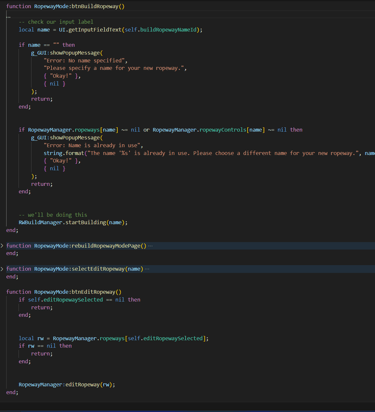
Task: Click the folded selectEditRopeway(name) function text
Action: (x=107, y=269)
